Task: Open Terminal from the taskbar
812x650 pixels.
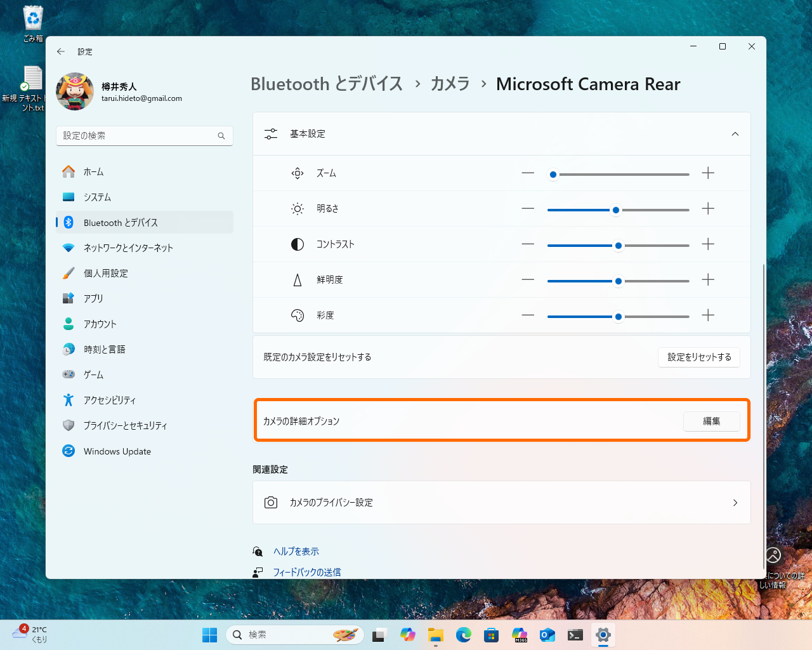Action: 575,635
